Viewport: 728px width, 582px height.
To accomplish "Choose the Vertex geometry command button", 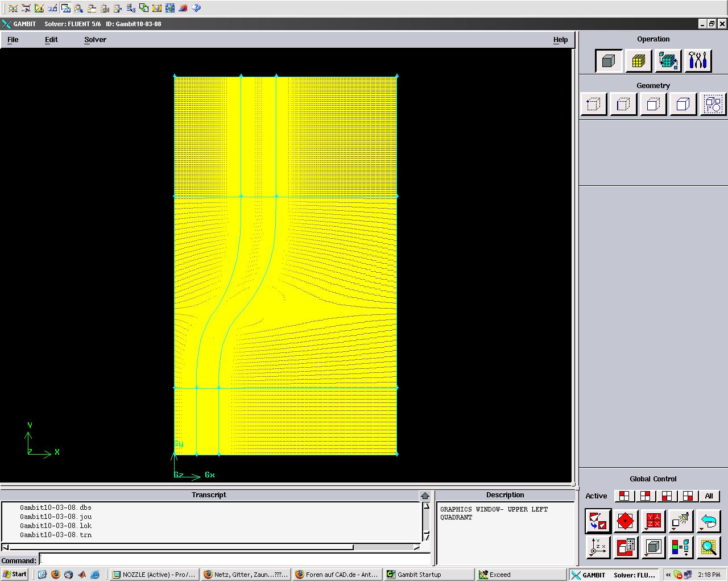I will 593,105.
